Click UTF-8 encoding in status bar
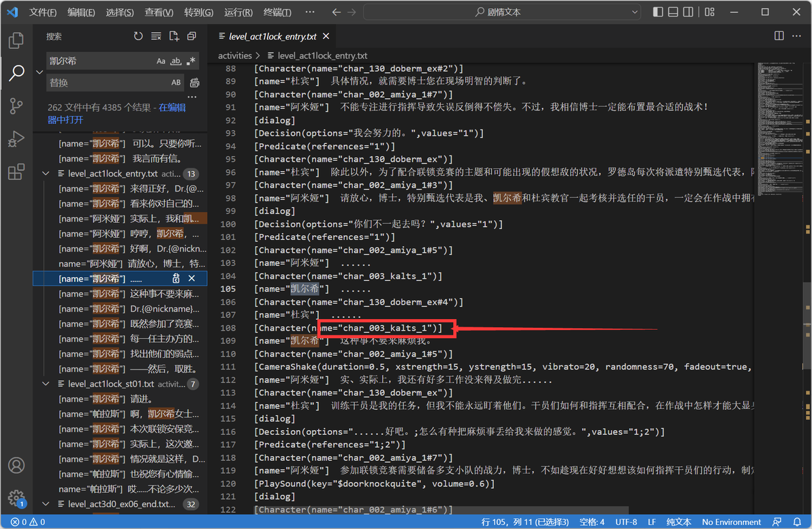 coord(626,522)
